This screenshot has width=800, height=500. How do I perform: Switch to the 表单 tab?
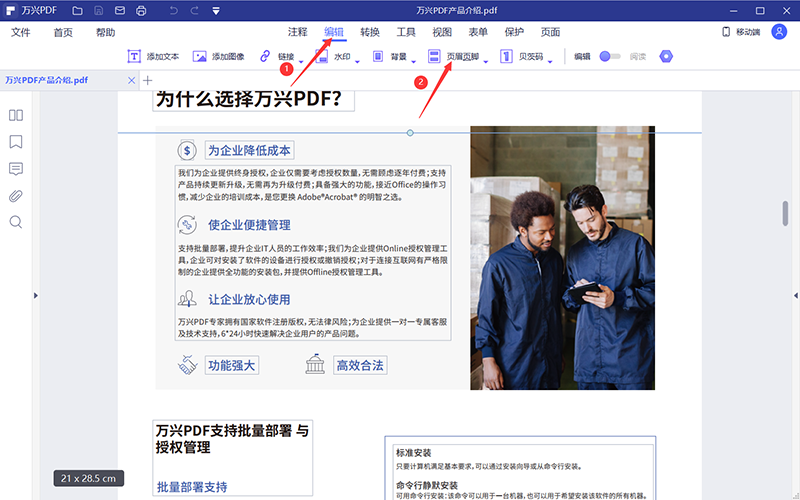click(478, 32)
